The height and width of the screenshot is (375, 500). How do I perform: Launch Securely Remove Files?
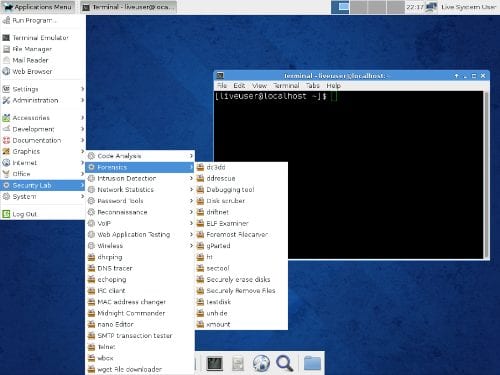241,291
